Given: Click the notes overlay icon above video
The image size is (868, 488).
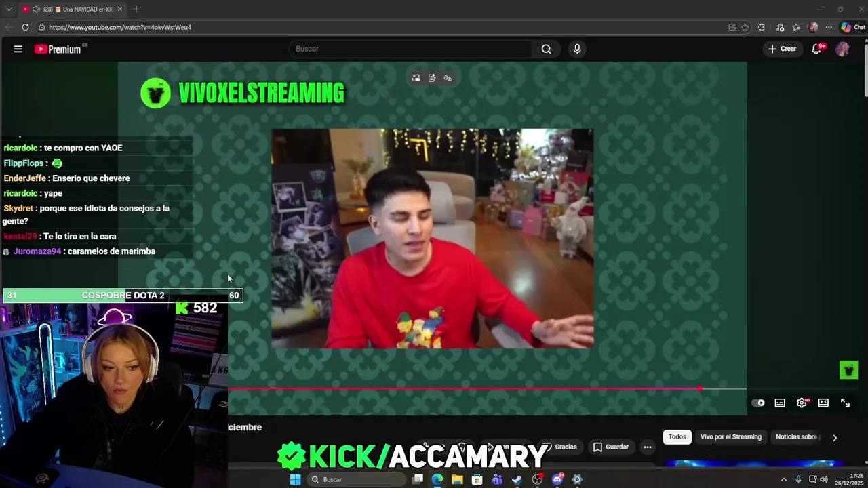Looking at the screenshot, I should coord(432,78).
